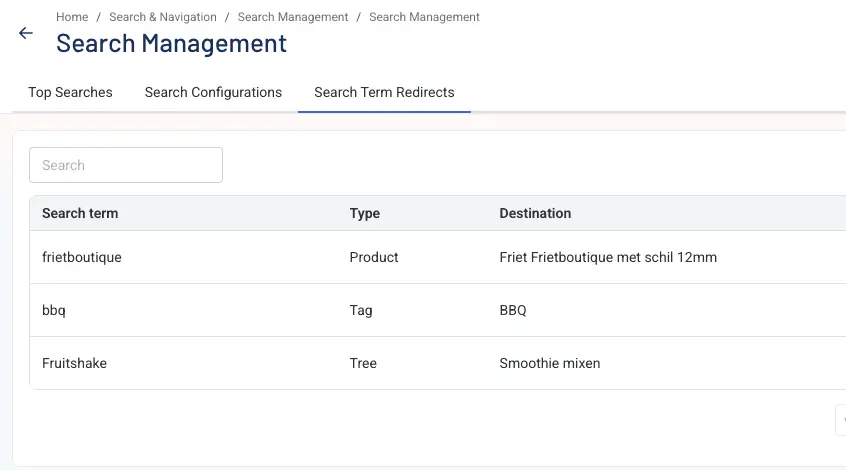Go to first Search Management breadcrumb
This screenshot has height=470, width=846.
coord(292,17)
